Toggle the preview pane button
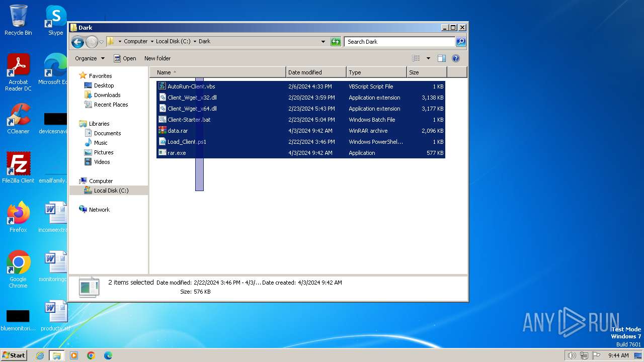644x362 pixels. 441,58
